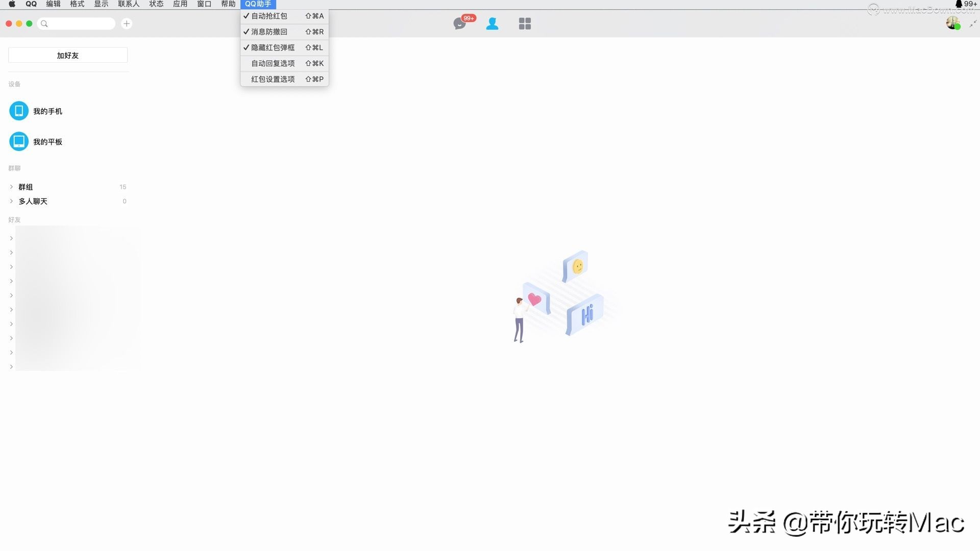Toggle 消息防撤回 checkmark option
The width and height of the screenshot is (980, 551).
pos(269,32)
